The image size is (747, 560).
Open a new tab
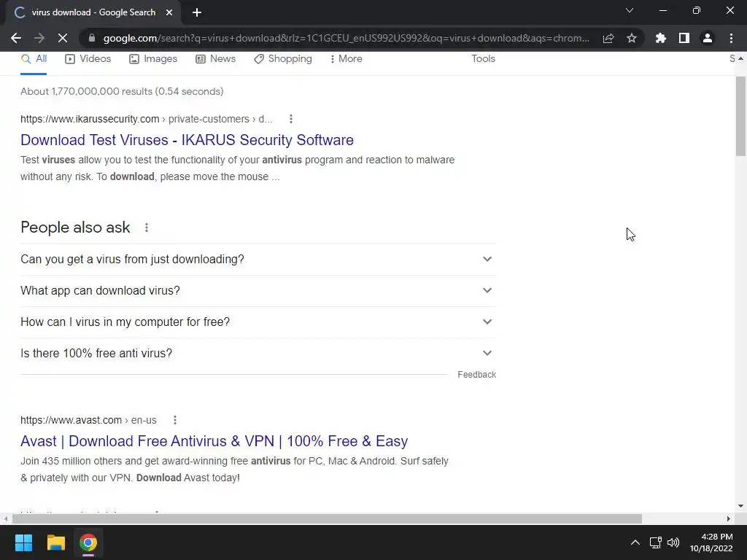coord(197,12)
